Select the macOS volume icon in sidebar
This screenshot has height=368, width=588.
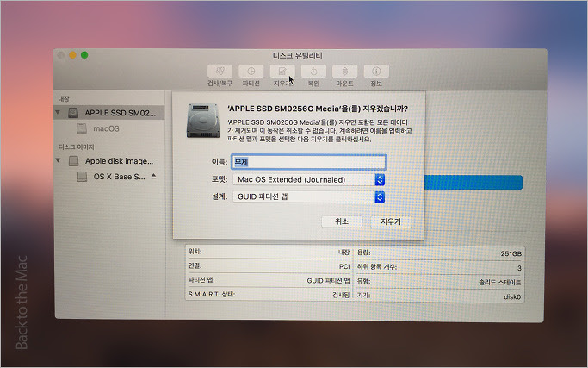tap(82, 128)
